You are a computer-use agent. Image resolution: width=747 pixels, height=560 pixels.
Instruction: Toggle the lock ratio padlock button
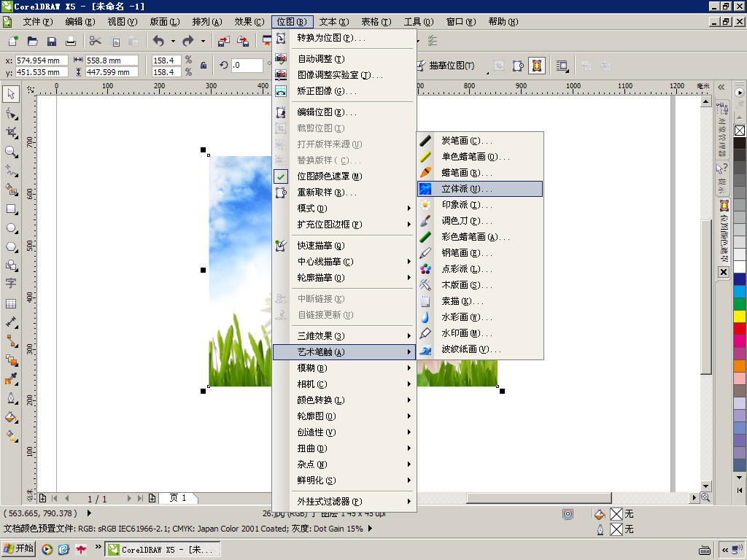[204, 66]
